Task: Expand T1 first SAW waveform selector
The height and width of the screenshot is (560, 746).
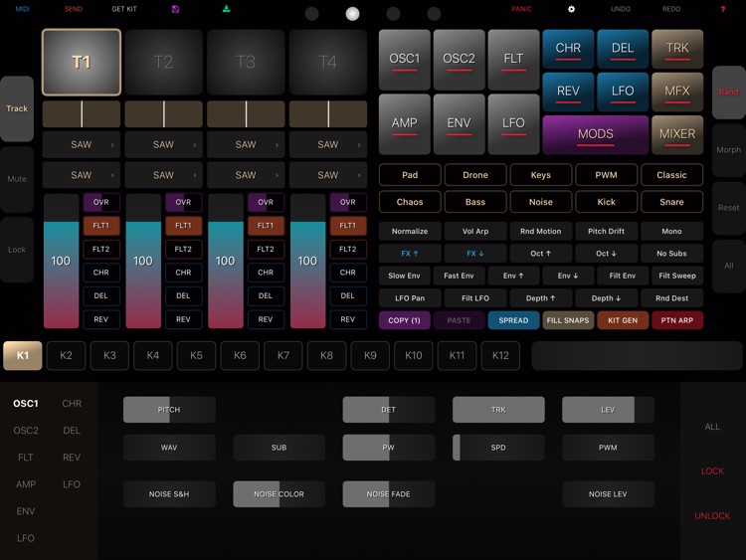Action: [x=81, y=144]
